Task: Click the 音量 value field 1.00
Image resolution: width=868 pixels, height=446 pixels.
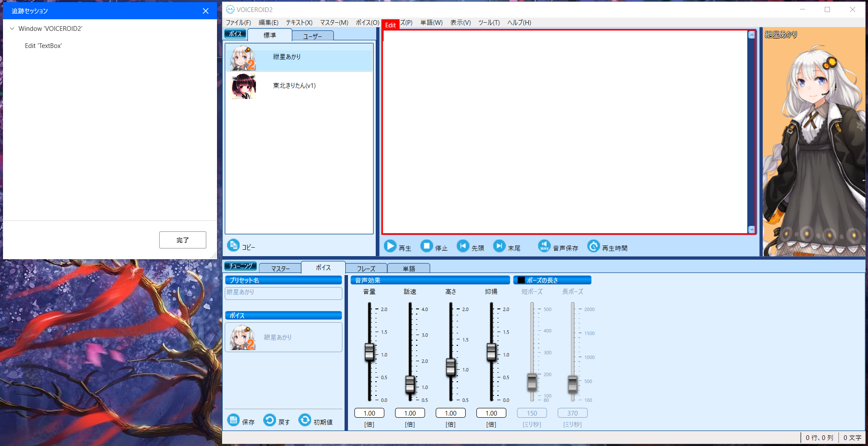Action: 369,413
